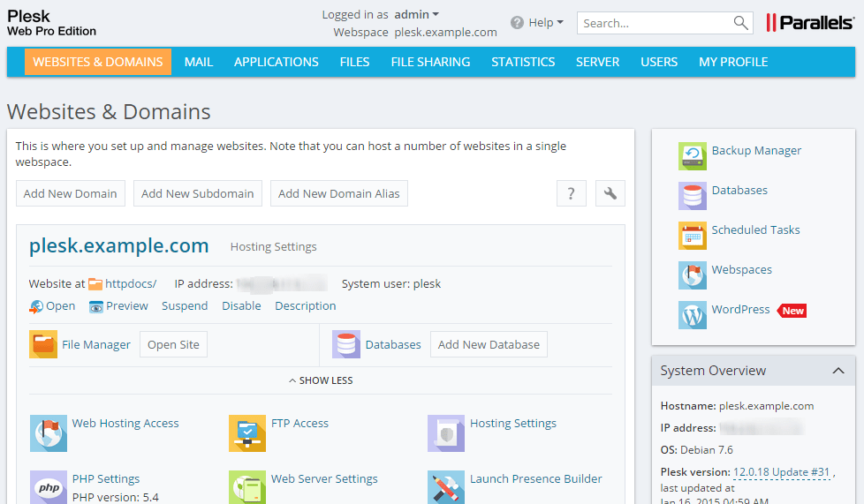Image resolution: width=864 pixels, height=504 pixels.
Task: Switch to the File Sharing tab
Action: pos(430,62)
